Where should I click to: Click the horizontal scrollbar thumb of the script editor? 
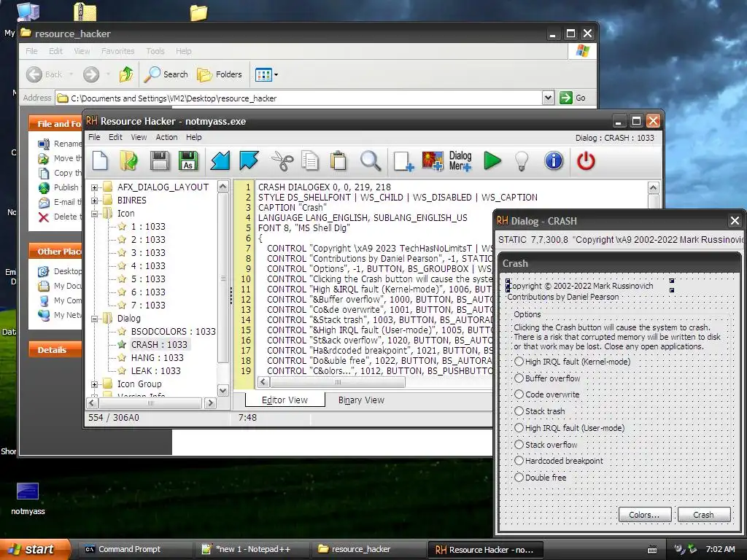pos(338,382)
